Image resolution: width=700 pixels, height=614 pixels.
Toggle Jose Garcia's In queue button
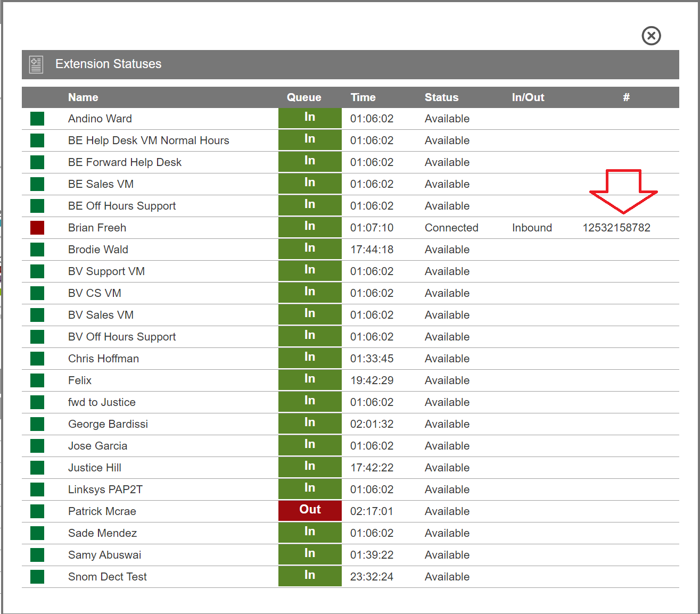(310, 445)
